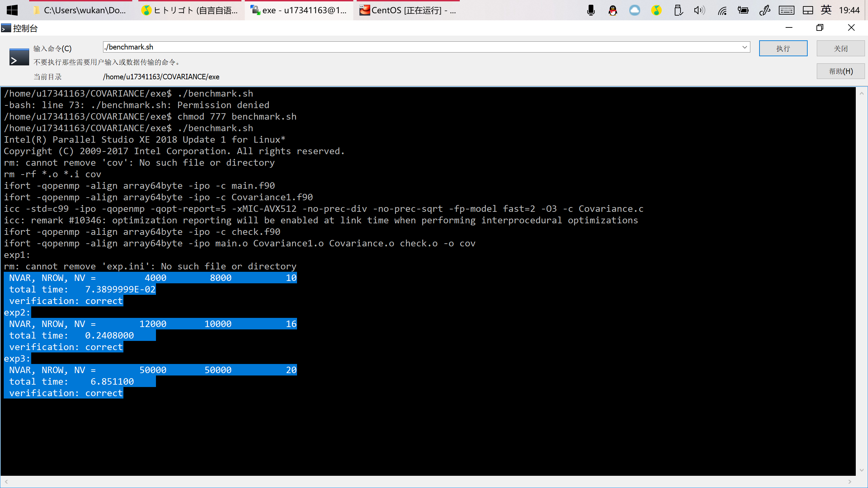Toggle the 英 input language indicator

point(826,10)
